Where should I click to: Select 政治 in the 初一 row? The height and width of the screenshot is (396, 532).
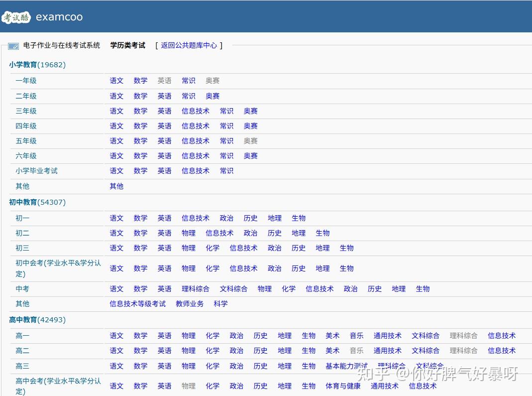click(x=226, y=218)
